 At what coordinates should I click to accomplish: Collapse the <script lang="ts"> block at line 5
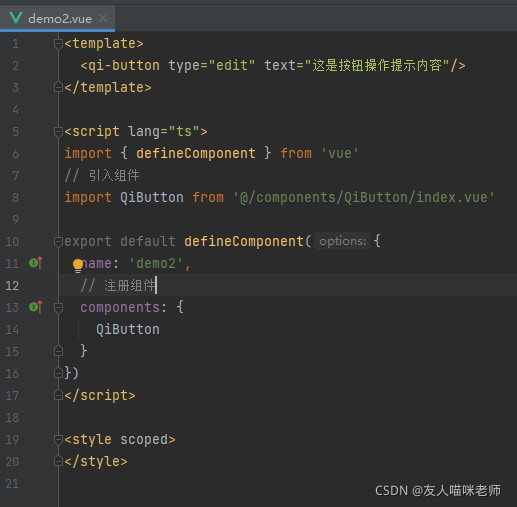(x=58, y=132)
